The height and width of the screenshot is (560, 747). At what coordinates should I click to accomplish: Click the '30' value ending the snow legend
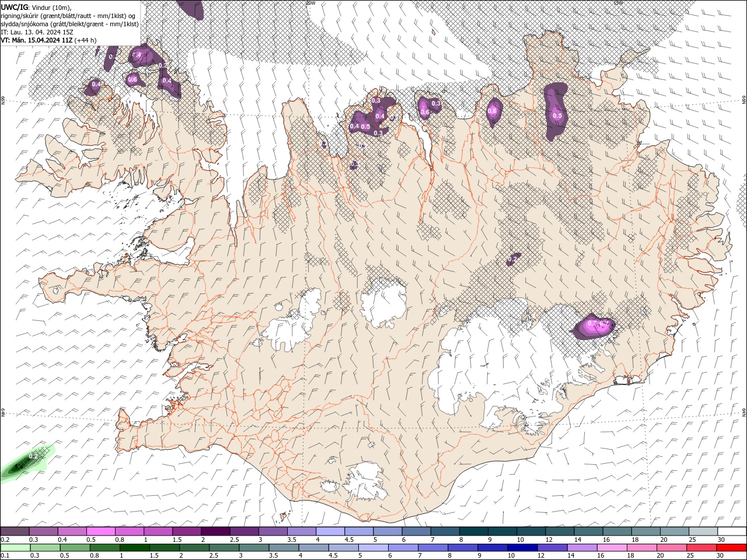pyautogui.click(x=721, y=540)
